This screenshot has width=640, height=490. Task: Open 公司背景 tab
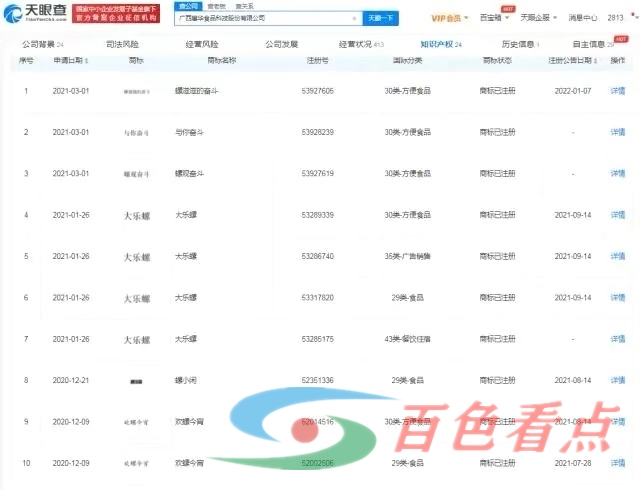tap(40, 45)
